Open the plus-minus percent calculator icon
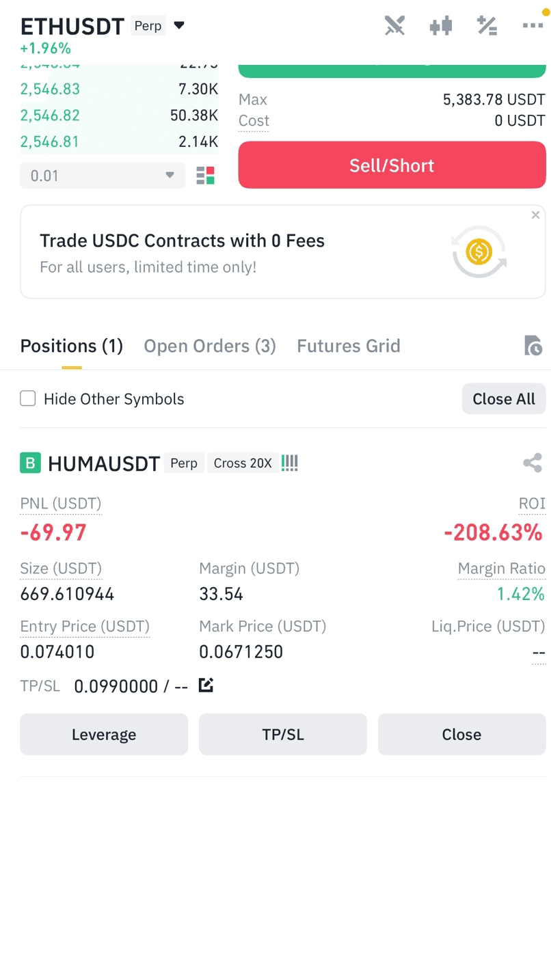The width and height of the screenshot is (551, 980). [487, 26]
